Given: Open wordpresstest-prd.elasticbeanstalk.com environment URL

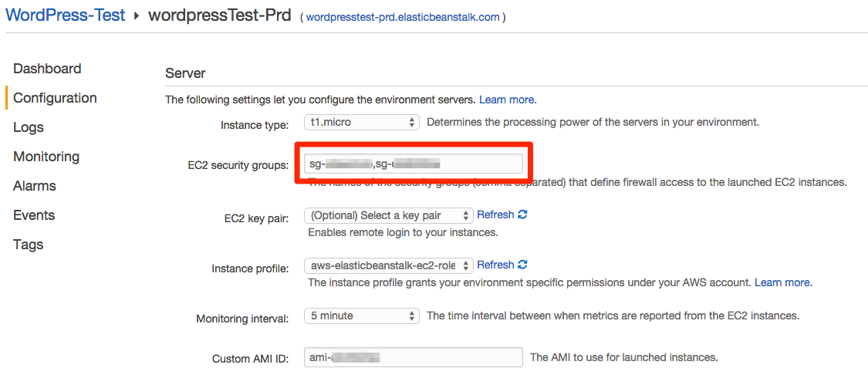Looking at the screenshot, I should (403, 17).
